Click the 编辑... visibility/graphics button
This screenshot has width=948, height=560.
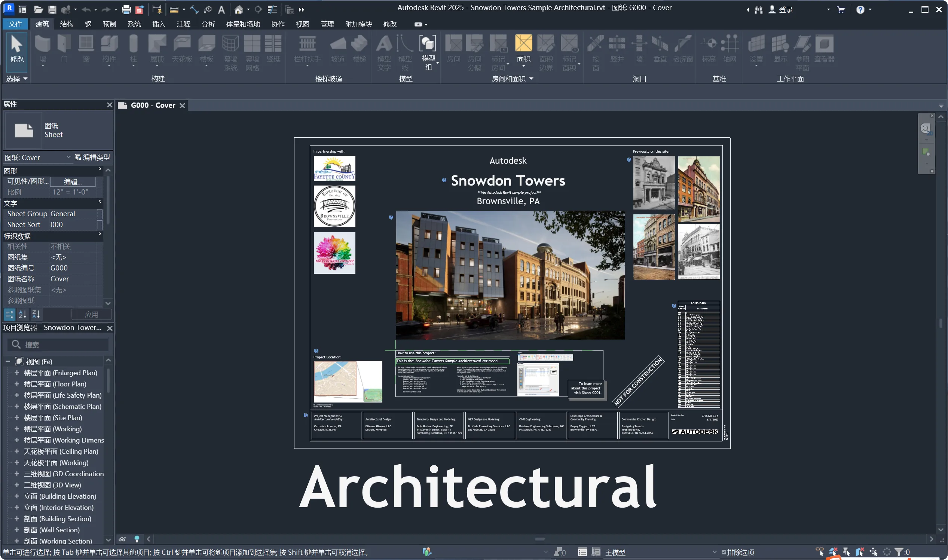73,182
